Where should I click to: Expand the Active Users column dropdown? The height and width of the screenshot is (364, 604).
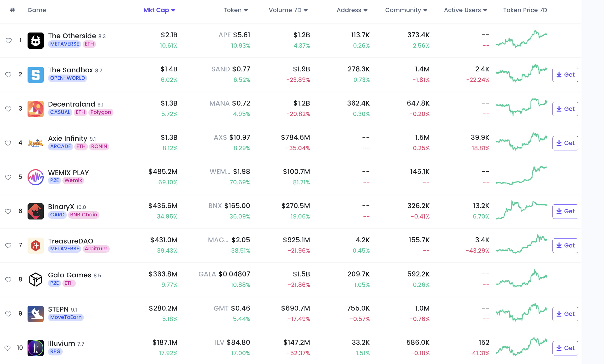[x=465, y=10]
